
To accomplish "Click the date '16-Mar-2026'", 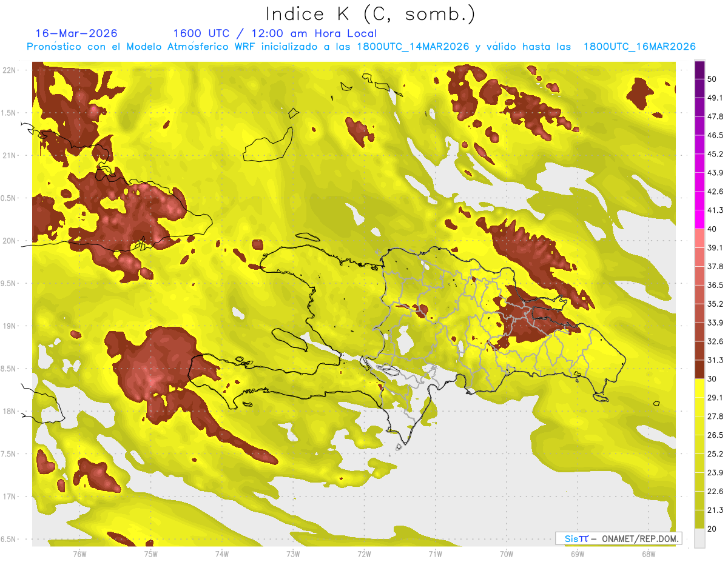I will pyautogui.click(x=76, y=33).
